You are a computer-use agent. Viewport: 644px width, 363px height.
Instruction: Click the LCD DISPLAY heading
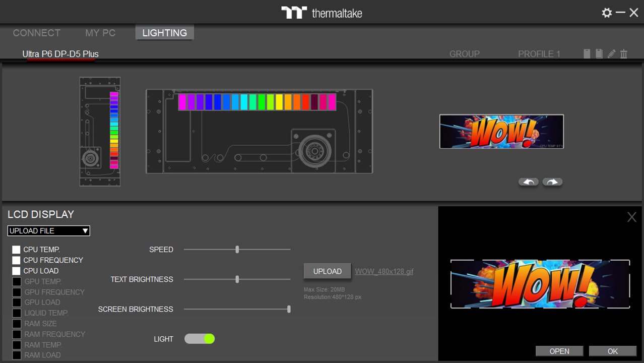coord(41,214)
